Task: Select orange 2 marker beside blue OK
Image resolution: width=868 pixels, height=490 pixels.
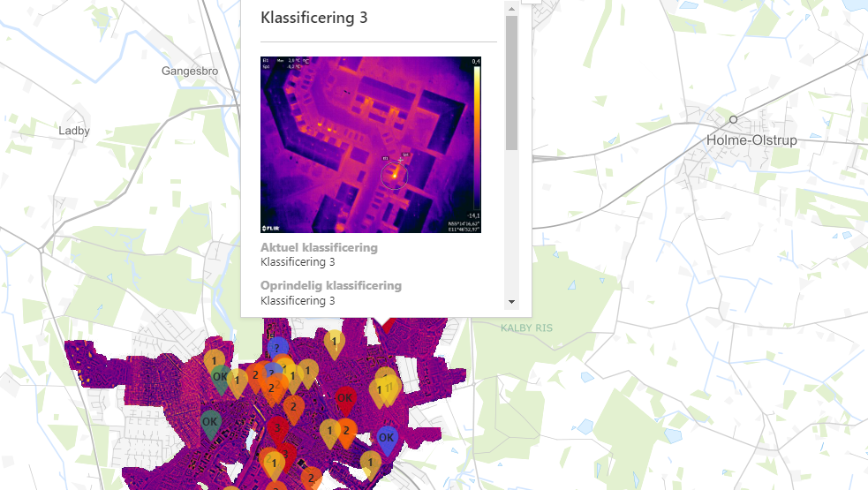Action: tap(347, 431)
